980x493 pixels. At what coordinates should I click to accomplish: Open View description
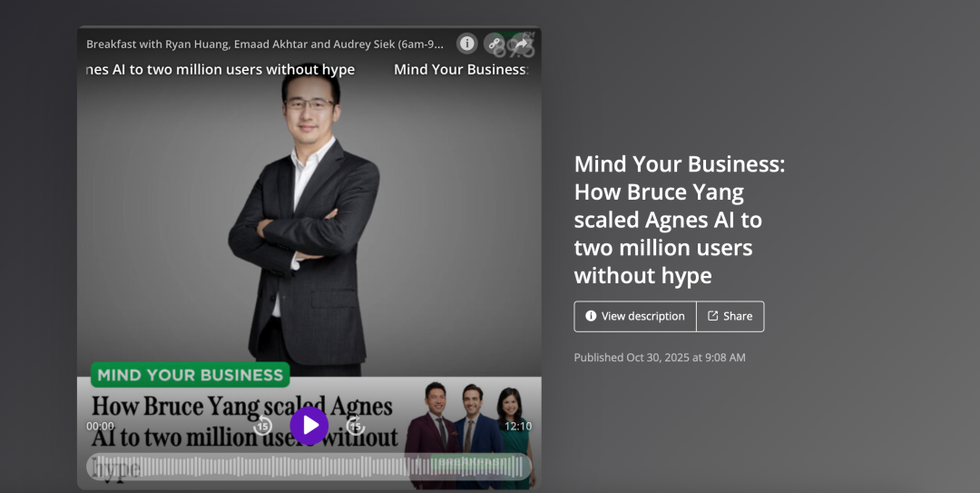pos(635,317)
